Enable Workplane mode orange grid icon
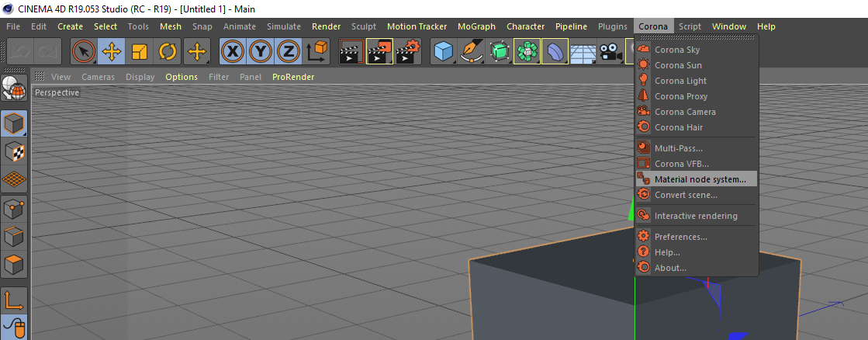The height and width of the screenshot is (340, 868). click(14, 179)
